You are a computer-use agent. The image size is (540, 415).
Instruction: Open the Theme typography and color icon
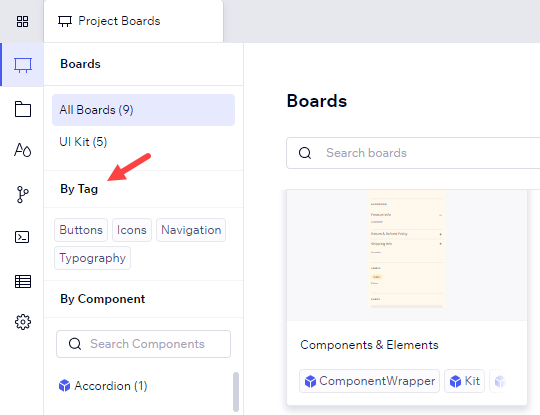[23, 150]
